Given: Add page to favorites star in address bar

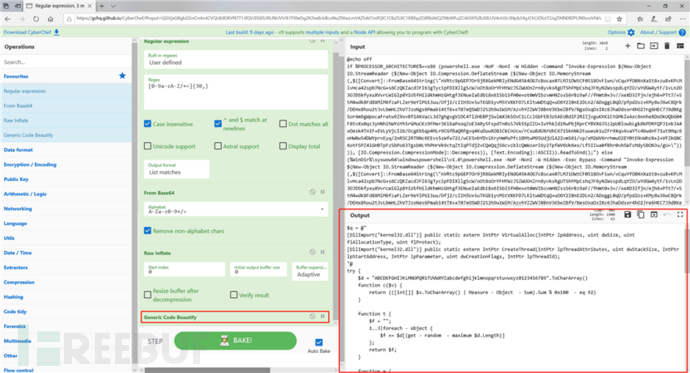Looking at the screenshot, I should tap(619, 19).
